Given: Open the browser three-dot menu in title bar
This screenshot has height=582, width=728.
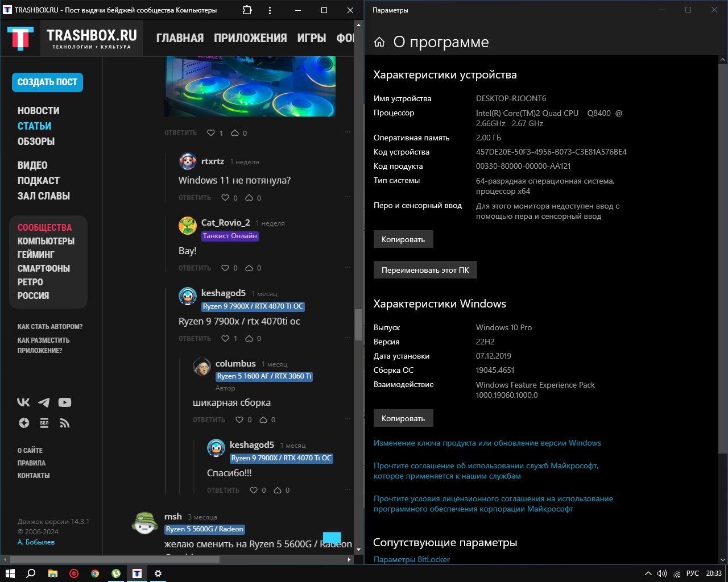Looking at the screenshot, I should (270, 10).
